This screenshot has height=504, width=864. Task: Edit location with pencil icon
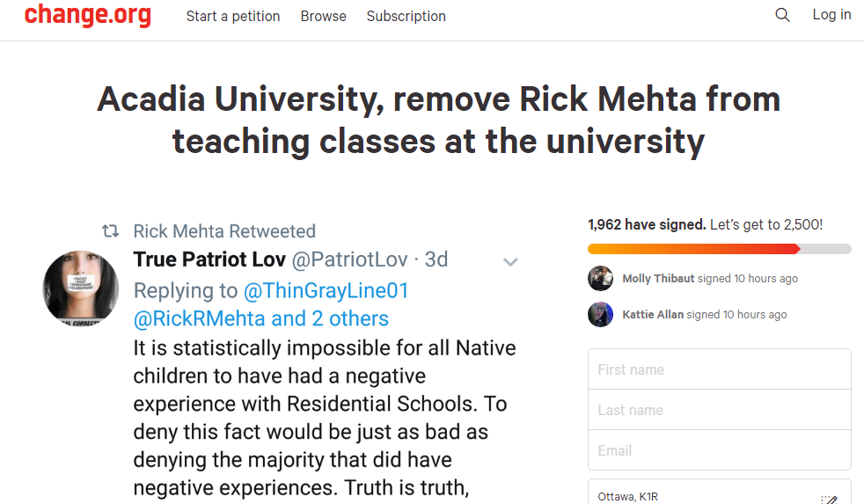point(828,498)
